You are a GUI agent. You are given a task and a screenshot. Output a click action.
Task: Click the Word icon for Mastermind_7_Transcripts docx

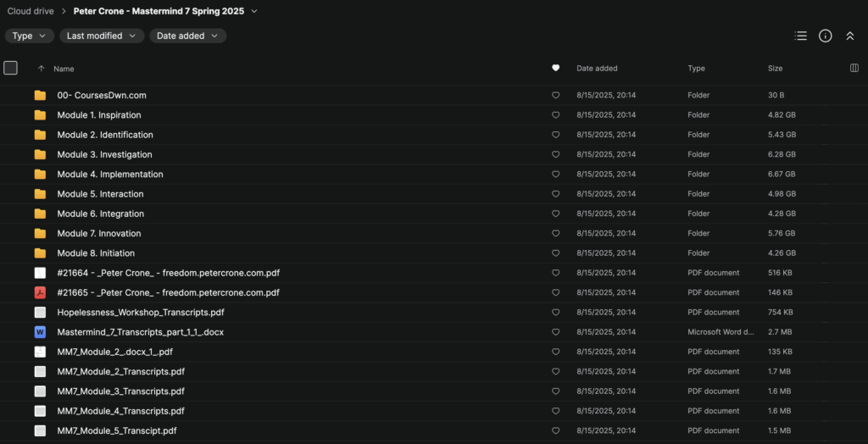click(x=40, y=332)
